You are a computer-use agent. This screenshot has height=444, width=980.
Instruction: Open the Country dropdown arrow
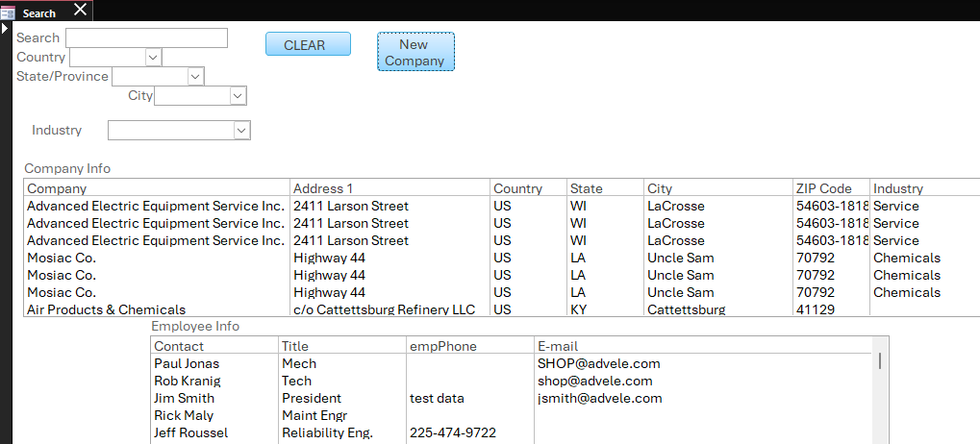153,58
